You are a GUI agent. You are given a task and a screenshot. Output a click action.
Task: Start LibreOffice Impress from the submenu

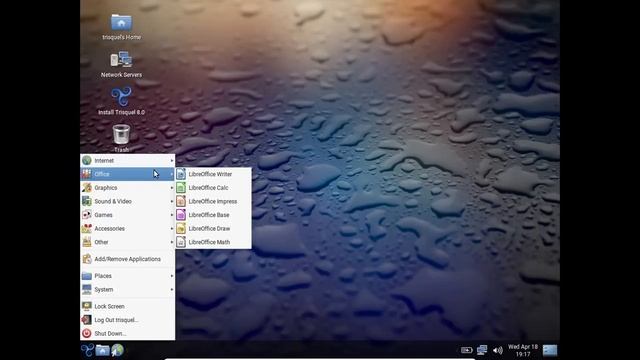[x=213, y=201]
